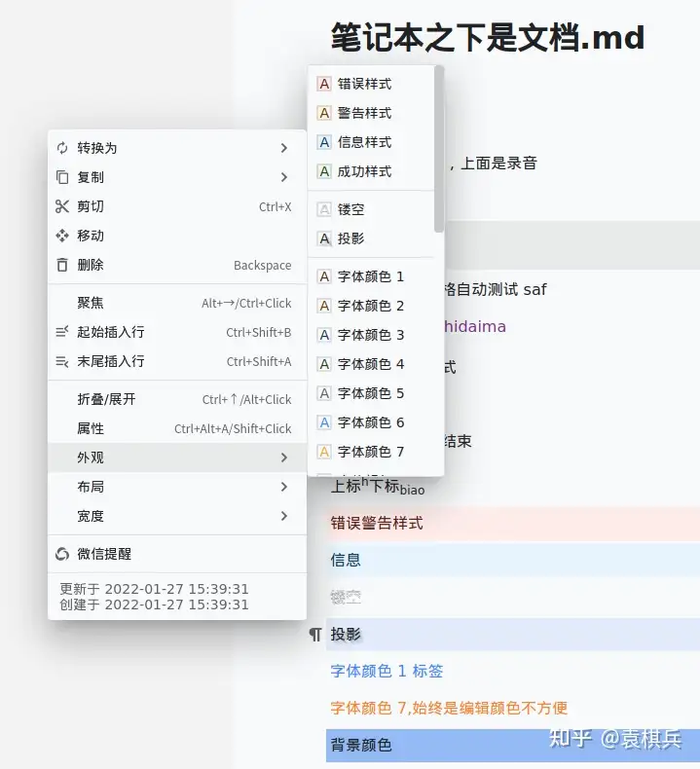Click the 起始插入行 insert-before icon
This screenshot has height=769, width=700.
62,332
